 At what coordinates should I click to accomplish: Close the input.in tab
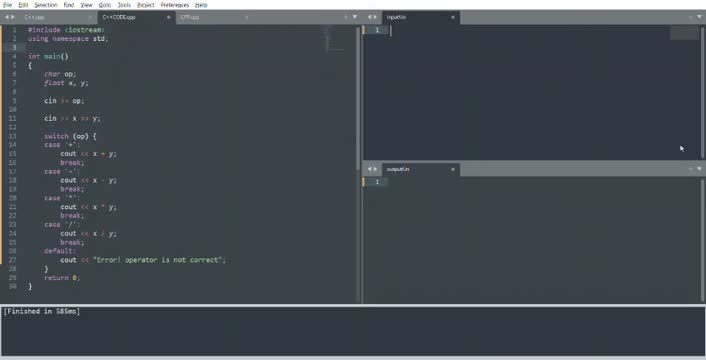453,18
